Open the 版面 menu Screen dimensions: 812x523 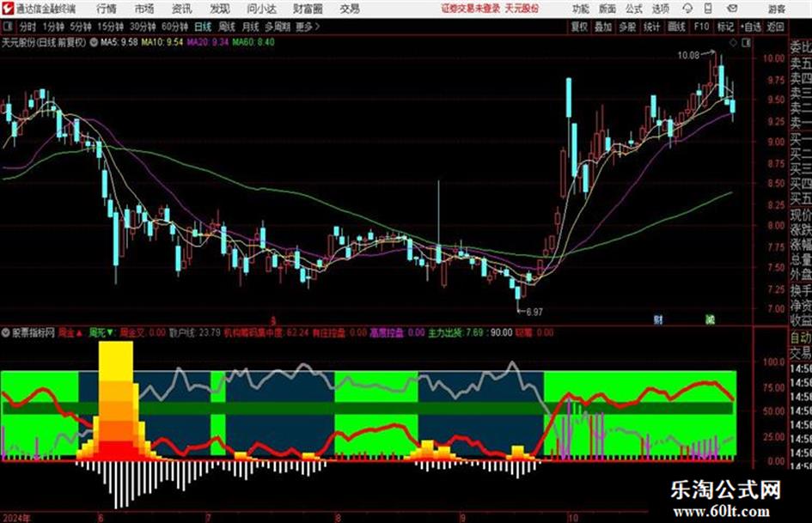pyautogui.click(x=607, y=9)
